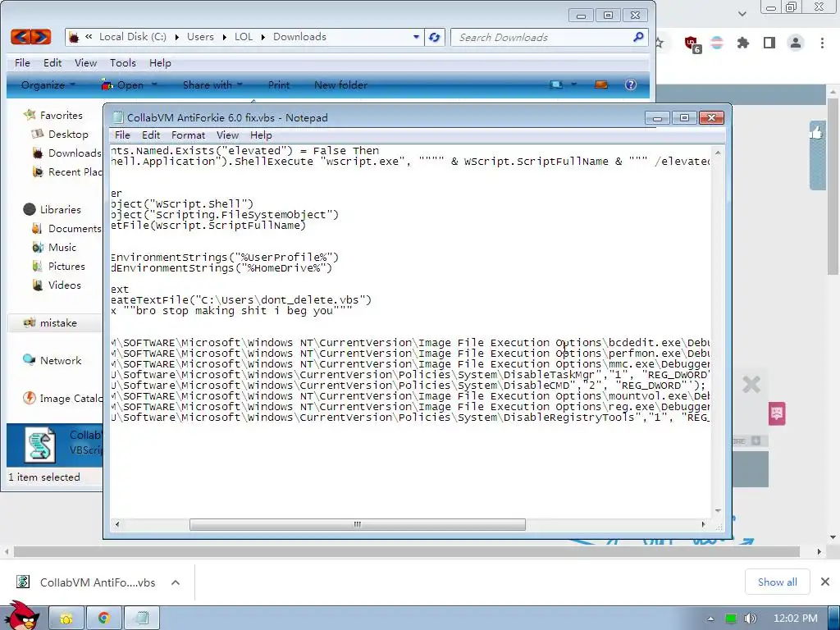Open File Explorer from the taskbar

pos(66,619)
